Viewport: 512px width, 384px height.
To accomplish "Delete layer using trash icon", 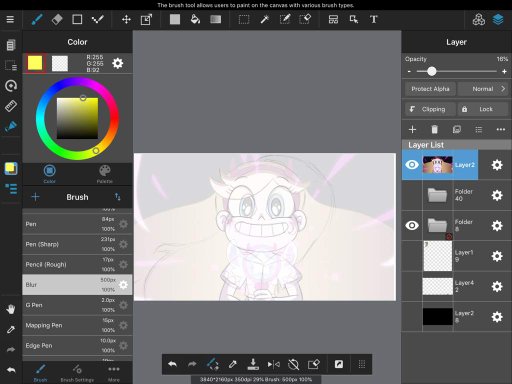I will (x=434, y=129).
